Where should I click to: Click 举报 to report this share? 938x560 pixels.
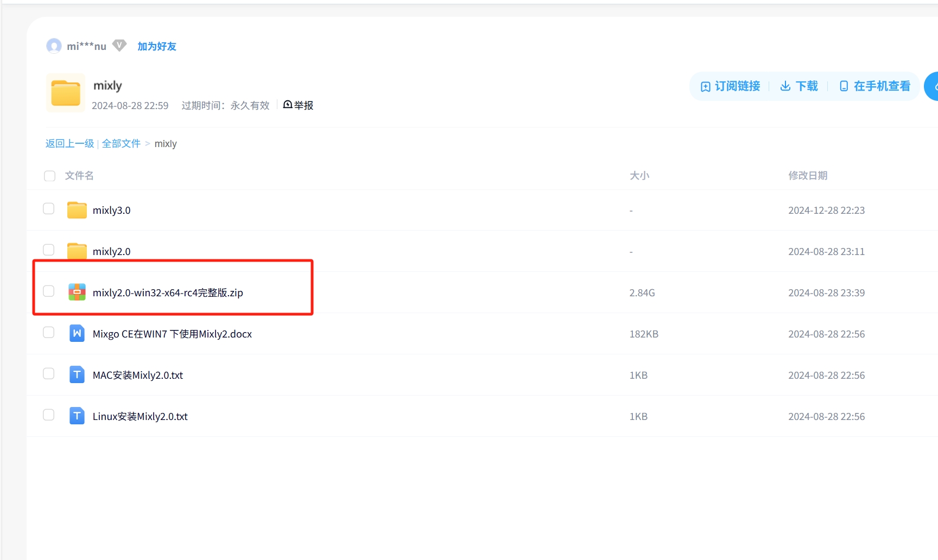[304, 105]
